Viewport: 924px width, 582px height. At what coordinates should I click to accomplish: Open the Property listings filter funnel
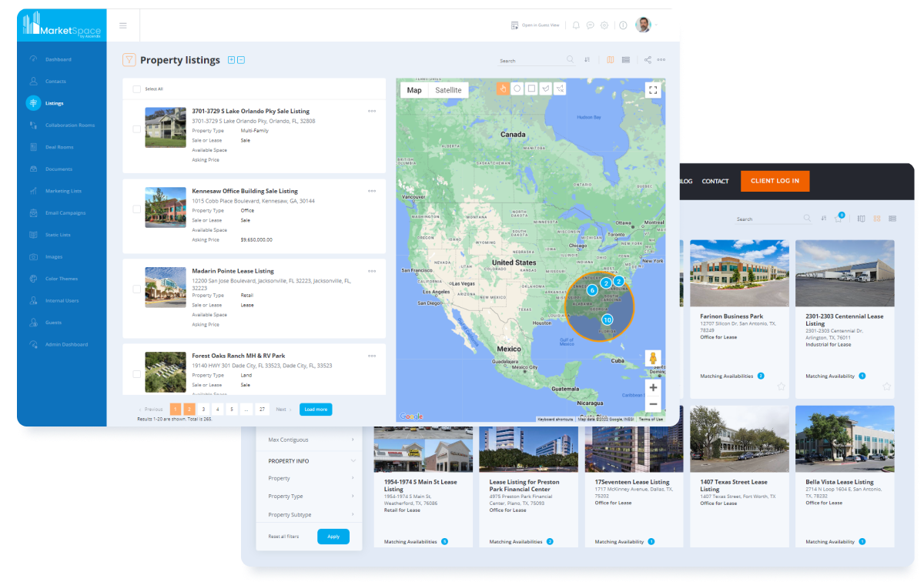point(129,59)
